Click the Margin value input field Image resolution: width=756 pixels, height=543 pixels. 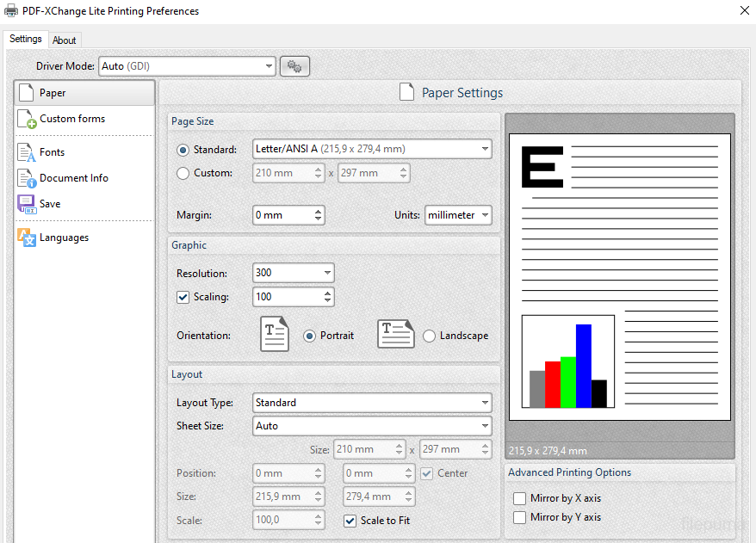(282, 215)
